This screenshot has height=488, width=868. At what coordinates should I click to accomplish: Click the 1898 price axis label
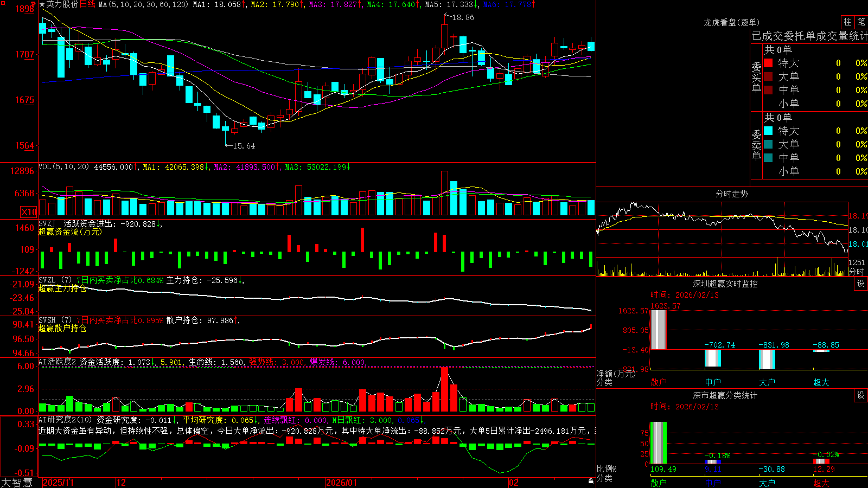[24, 9]
